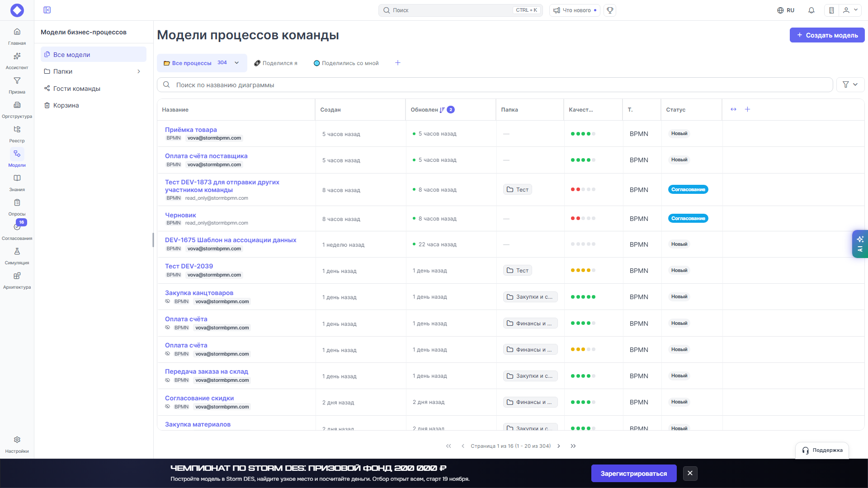The image size is (868, 488).
Task: Add a table column with the plus icon
Action: (x=747, y=109)
